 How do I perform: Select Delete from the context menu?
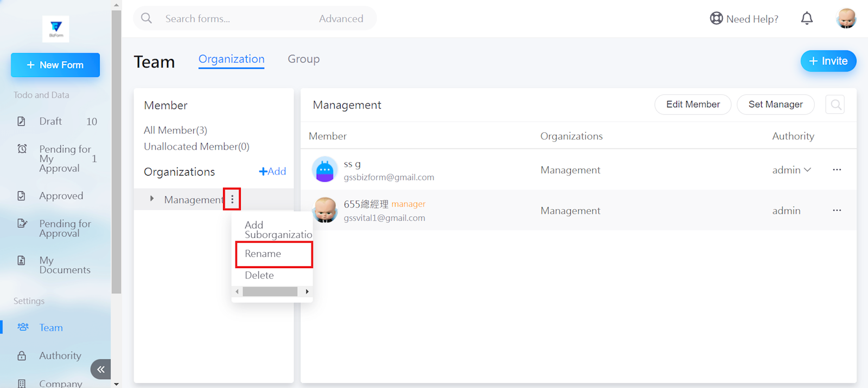[x=259, y=275]
